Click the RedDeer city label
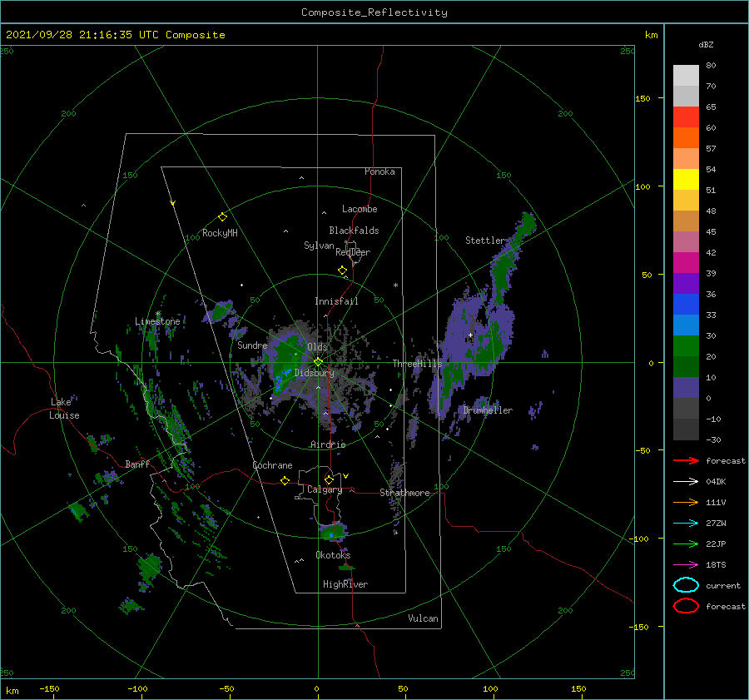Image resolution: width=749 pixels, height=700 pixels. 353,252
